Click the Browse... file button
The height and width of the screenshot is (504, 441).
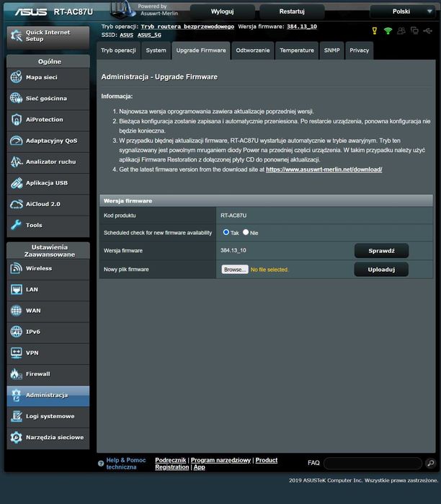235,270
